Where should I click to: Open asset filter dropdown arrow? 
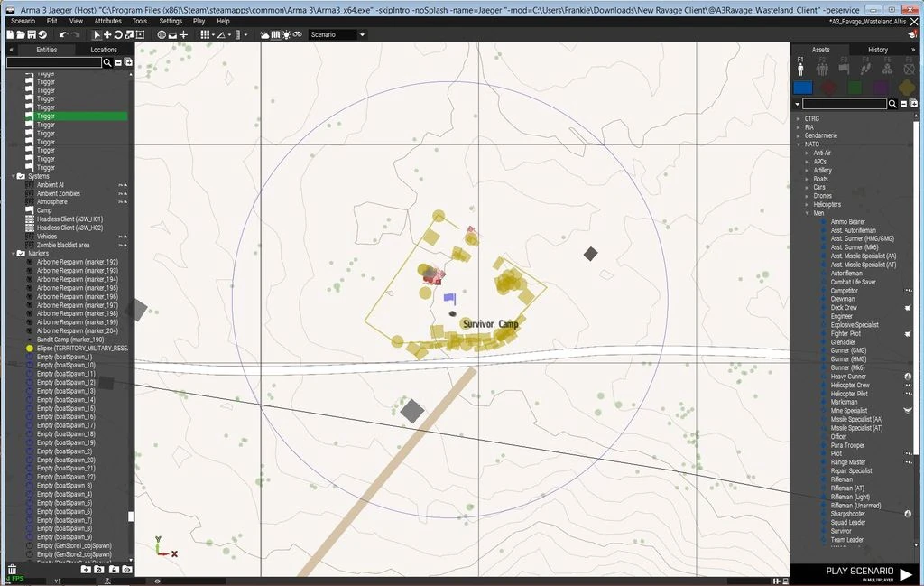pos(798,105)
